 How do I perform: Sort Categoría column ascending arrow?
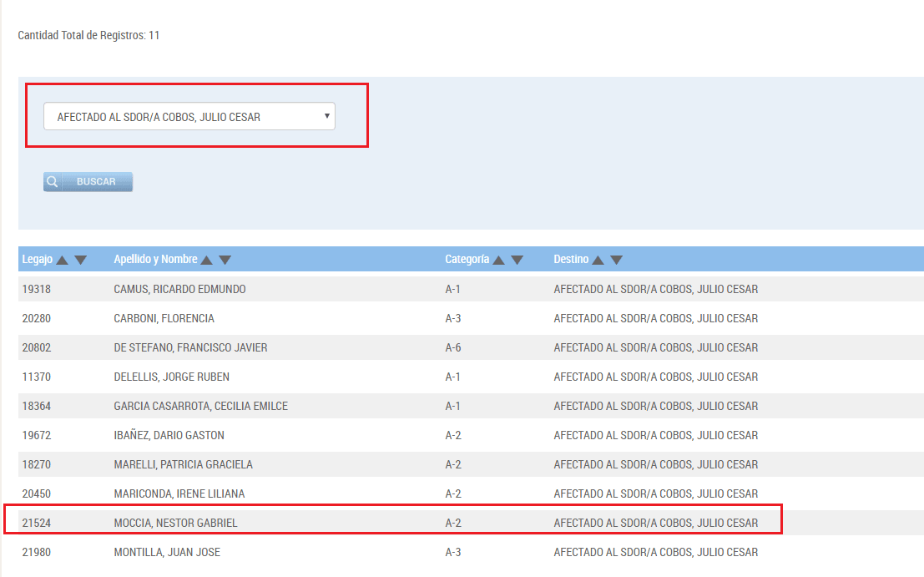pos(499,260)
